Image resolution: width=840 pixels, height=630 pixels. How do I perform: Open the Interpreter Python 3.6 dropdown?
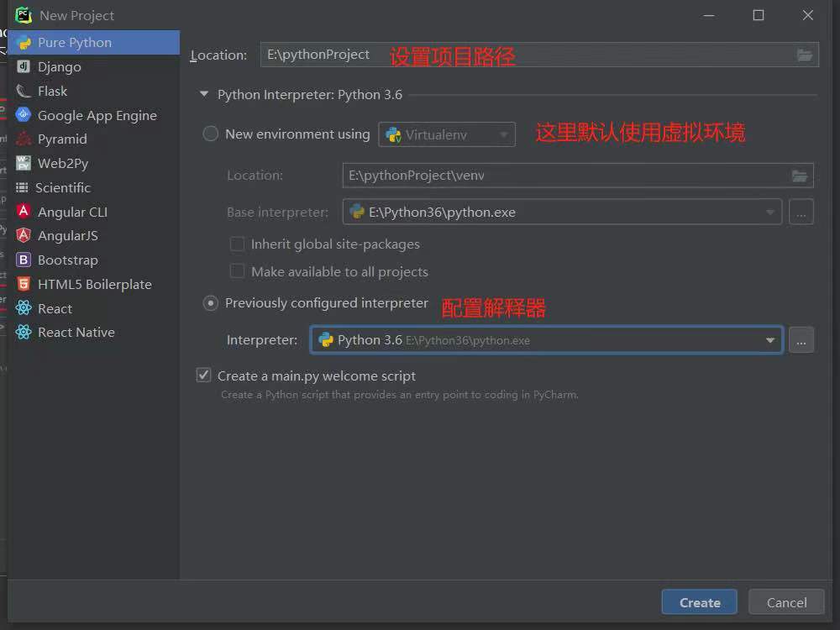pyautogui.click(x=547, y=339)
